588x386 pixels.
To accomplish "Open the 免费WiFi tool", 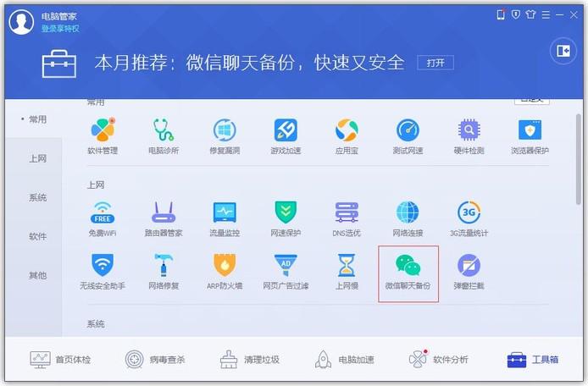I will click(x=103, y=219).
